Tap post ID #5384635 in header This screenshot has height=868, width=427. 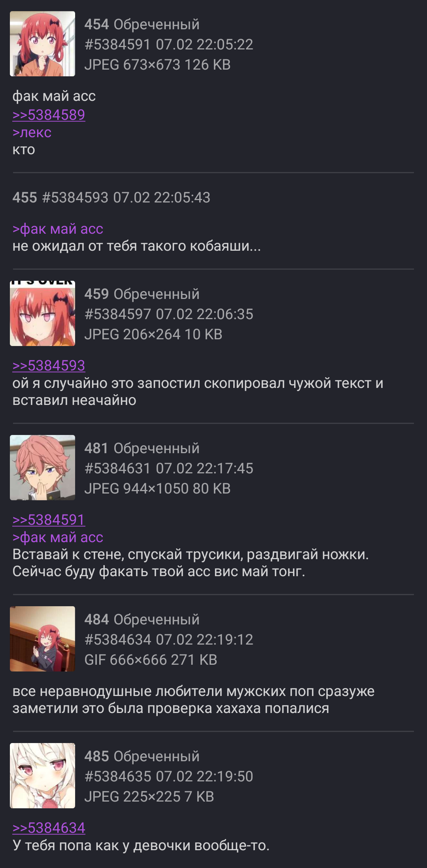coord(117,777)
